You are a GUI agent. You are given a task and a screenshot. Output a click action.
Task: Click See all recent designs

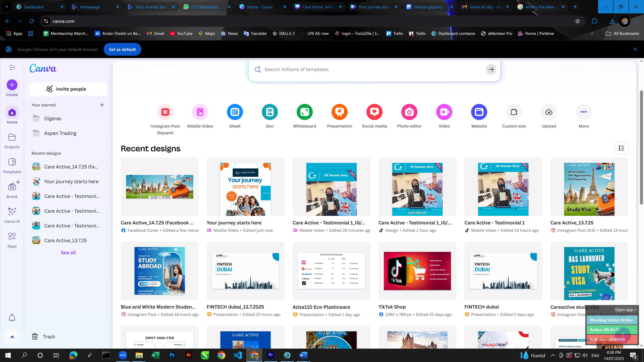68,253
